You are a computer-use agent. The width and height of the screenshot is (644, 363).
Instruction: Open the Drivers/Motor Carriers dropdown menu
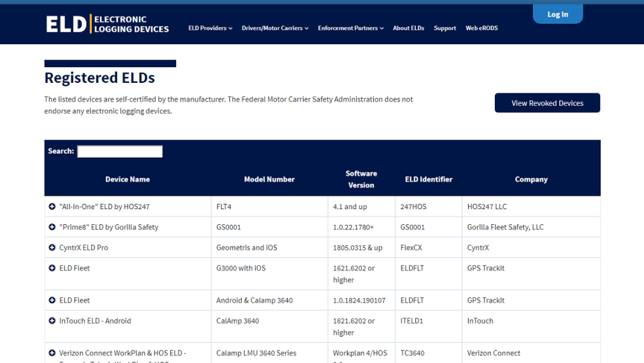tap(275, 28)
